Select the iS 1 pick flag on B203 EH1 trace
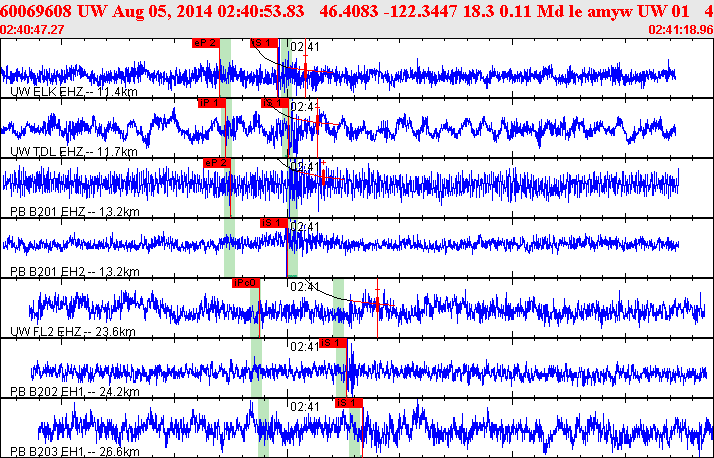The width and height of the screenshot is (714, 458). (x=349, y=403)
